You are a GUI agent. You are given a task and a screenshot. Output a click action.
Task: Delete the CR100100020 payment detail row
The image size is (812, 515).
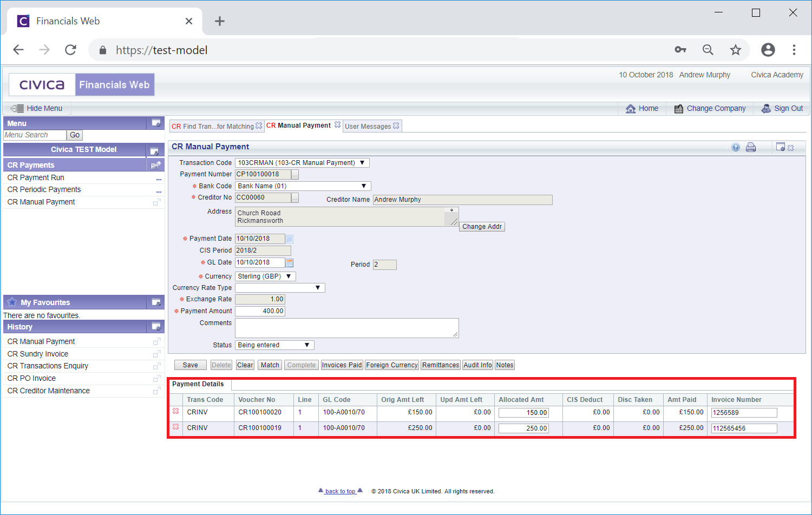click(x=176, y=412)
